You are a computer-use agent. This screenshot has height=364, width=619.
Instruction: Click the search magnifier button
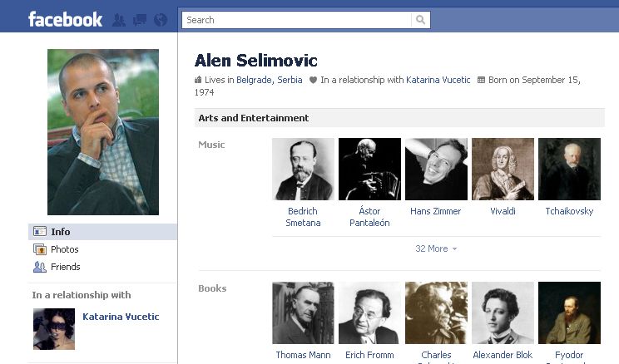[422, 20]
